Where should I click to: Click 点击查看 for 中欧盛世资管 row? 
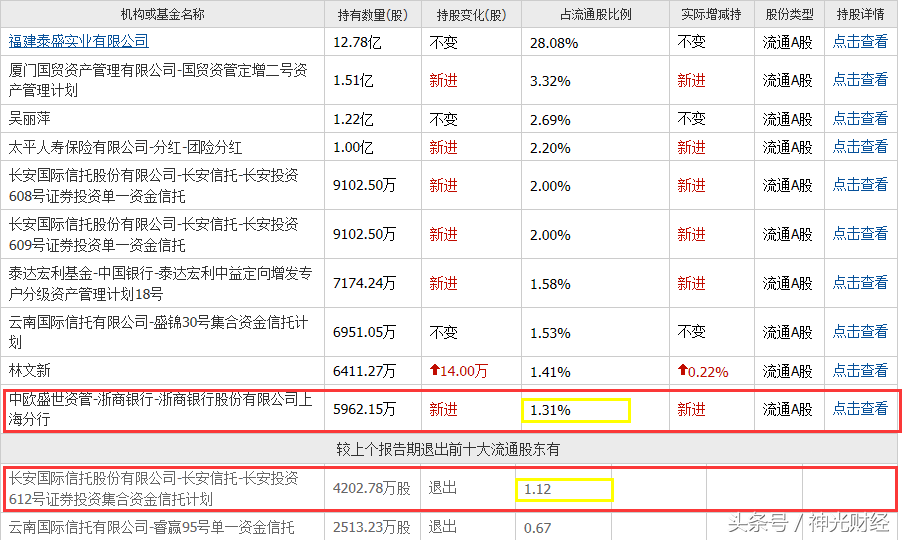[x=860, y=409]
